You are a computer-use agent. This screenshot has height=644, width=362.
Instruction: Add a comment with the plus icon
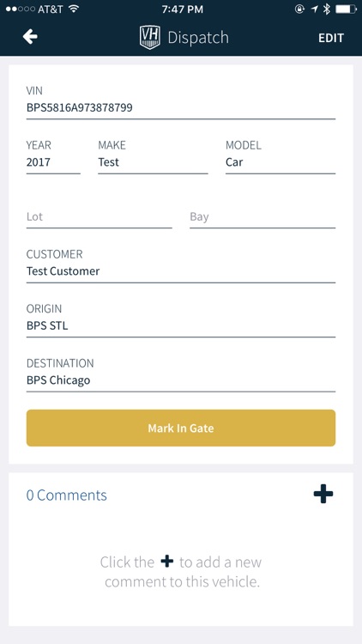323,494
